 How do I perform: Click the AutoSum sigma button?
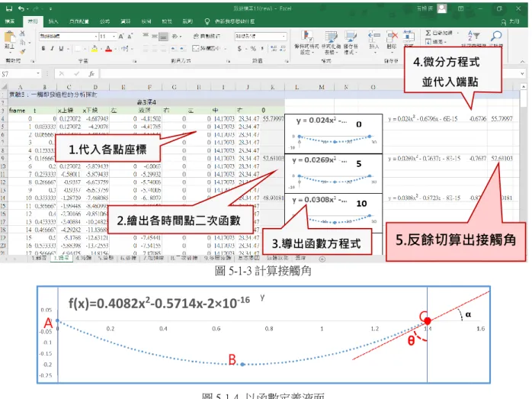pyautogui.click(x=439, y=33)
